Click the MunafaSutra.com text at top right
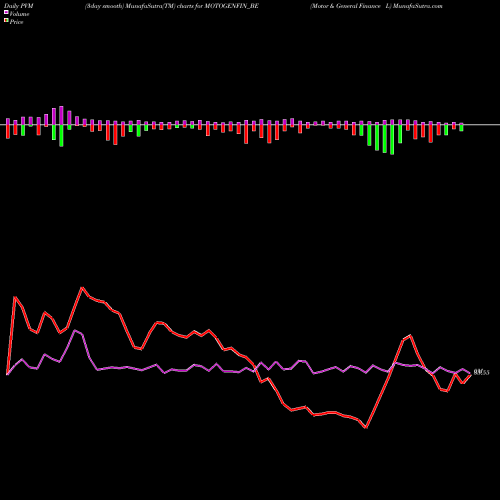Image resolution: width=500 pixels, height=500 pixels. tap(417, 6)
